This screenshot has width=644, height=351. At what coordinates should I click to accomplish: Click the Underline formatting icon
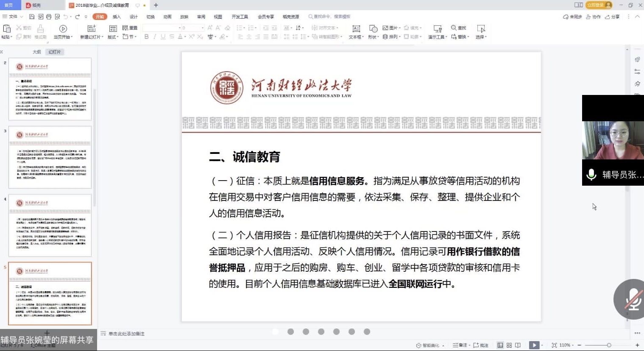click(x=163, y=37)
